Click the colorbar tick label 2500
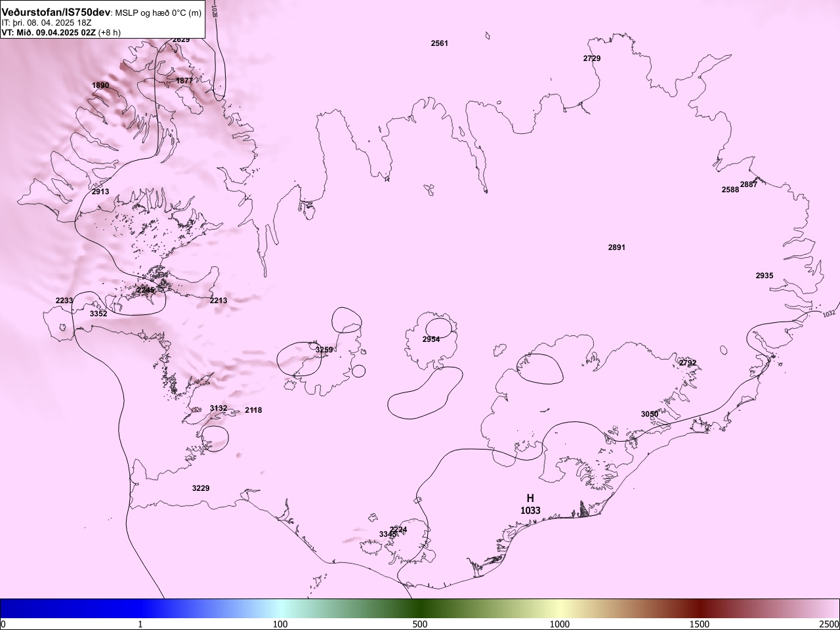Image resolution: width=840 pixels, height=630 pixels. click(829, 624)
